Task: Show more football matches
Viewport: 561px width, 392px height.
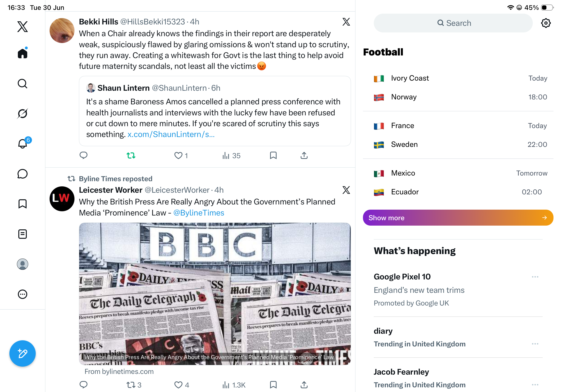Action: click(458, 218)
